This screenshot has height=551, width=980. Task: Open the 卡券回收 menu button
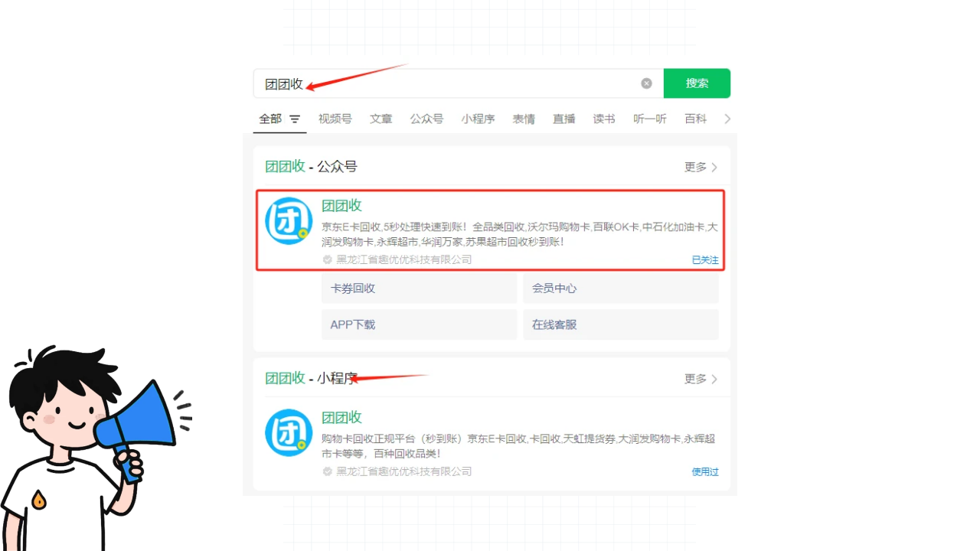(x=420, y=289)
